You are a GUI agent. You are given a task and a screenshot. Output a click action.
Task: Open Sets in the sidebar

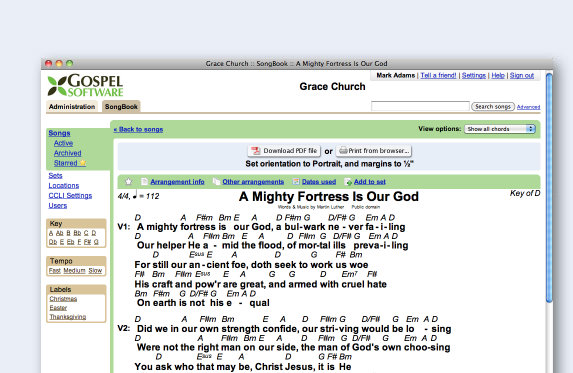56,175
